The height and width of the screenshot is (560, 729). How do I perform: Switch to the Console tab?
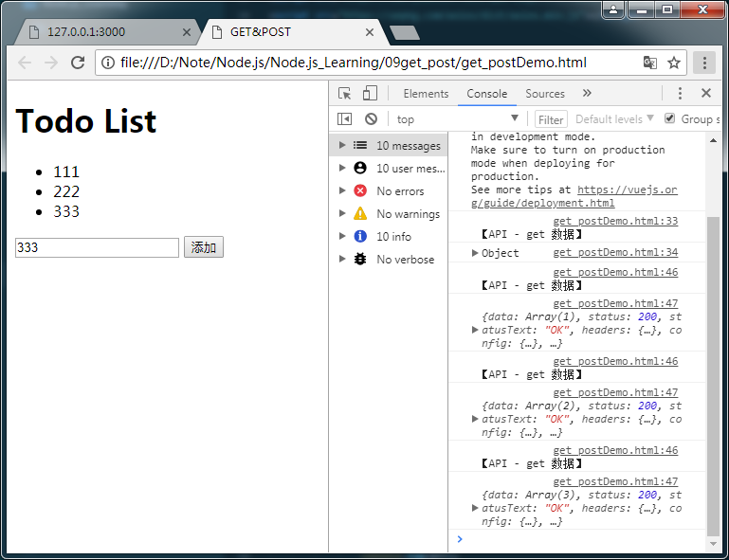tap(486, 94)
